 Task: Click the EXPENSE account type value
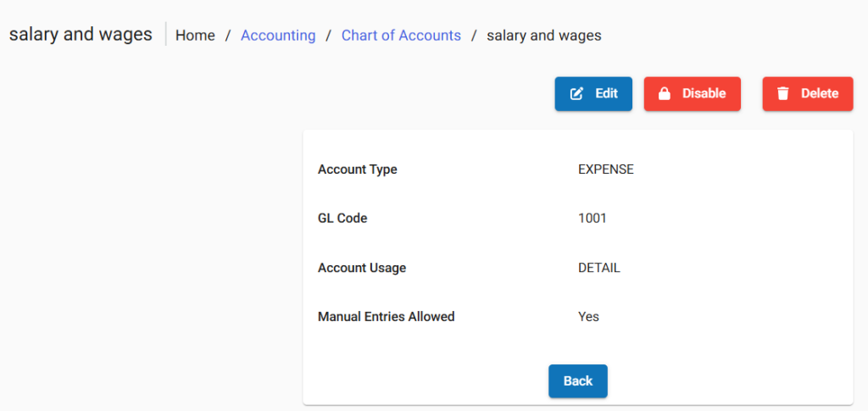point(605,169)
